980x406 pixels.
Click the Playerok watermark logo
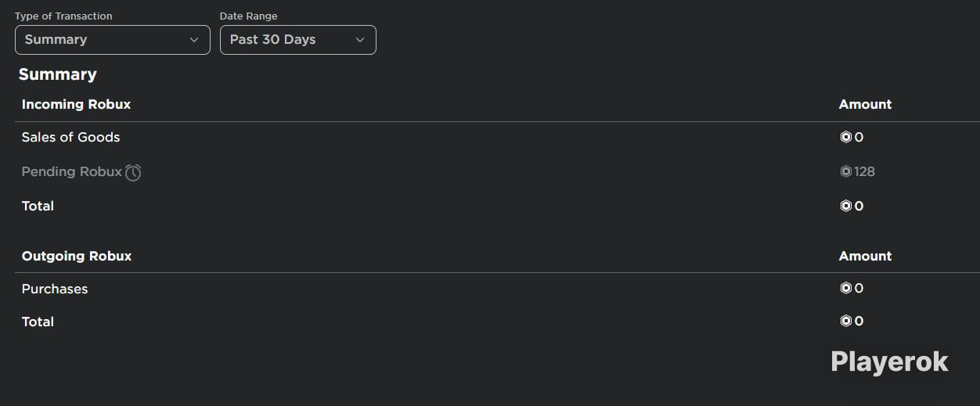pos(889,361)
